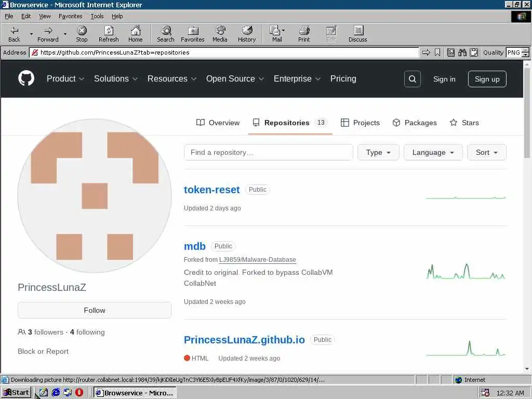The width and height of the screenshot is (532, 399).
Task: Click into the Find a repository field
Action: (269, 152)
